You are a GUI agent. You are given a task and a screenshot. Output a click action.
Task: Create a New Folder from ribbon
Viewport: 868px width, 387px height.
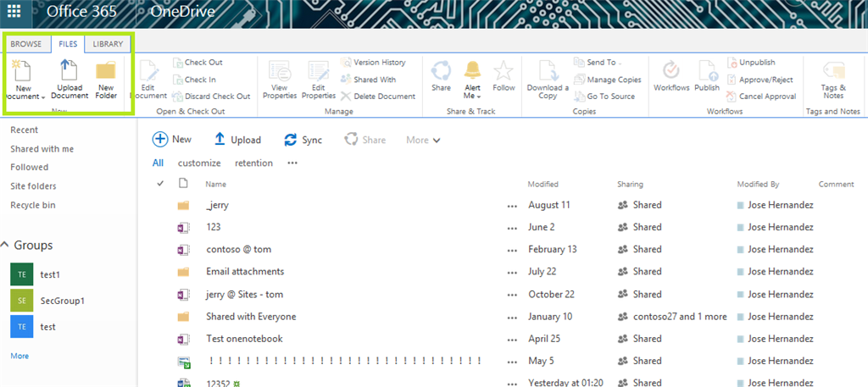pyautogui.click(x=106, y=80)
